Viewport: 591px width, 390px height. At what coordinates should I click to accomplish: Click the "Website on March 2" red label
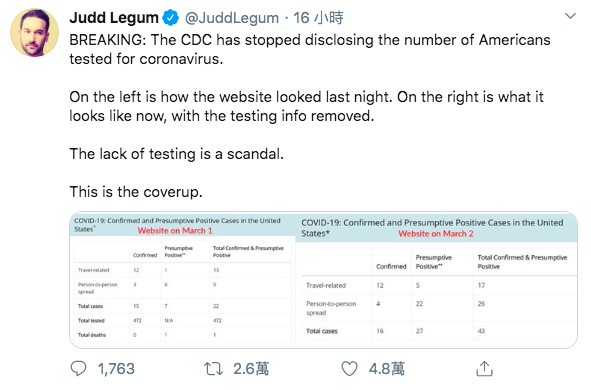coord(436,234)
